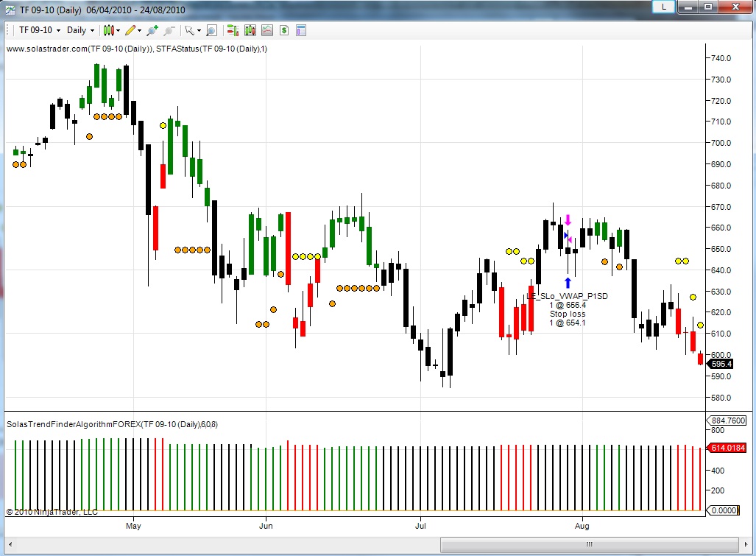
Task: Click the horizontal scrollbar thumb
Action: (x=589, y=544)
